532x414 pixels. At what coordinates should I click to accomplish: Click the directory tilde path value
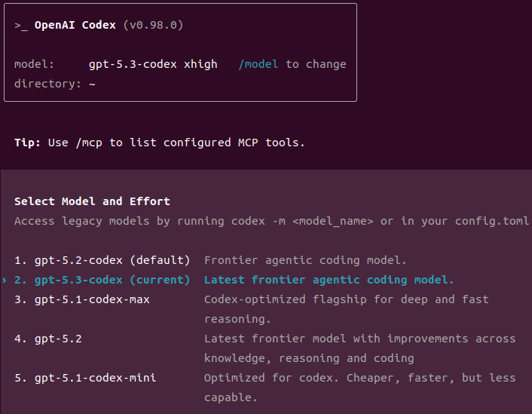click(x=92, y=84)
